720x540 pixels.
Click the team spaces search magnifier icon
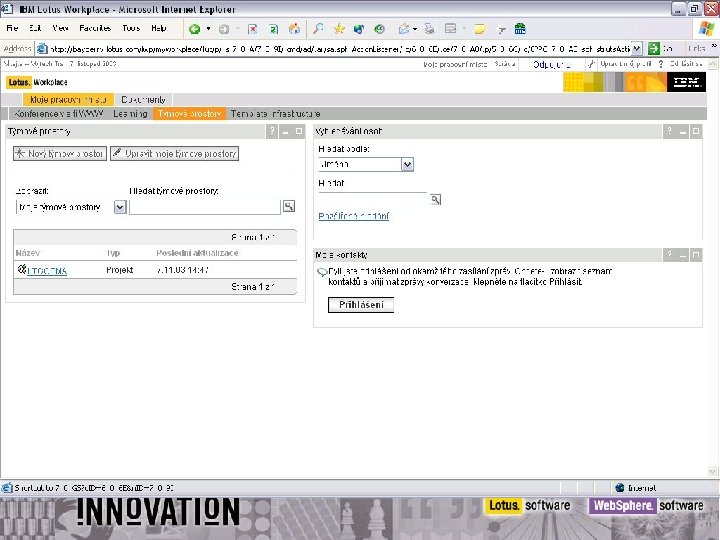289,206
